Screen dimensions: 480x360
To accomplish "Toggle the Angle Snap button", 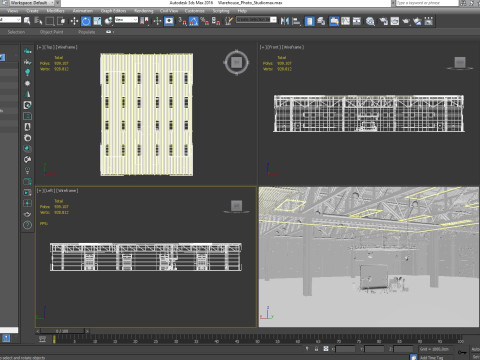I will tap(194, 21).
